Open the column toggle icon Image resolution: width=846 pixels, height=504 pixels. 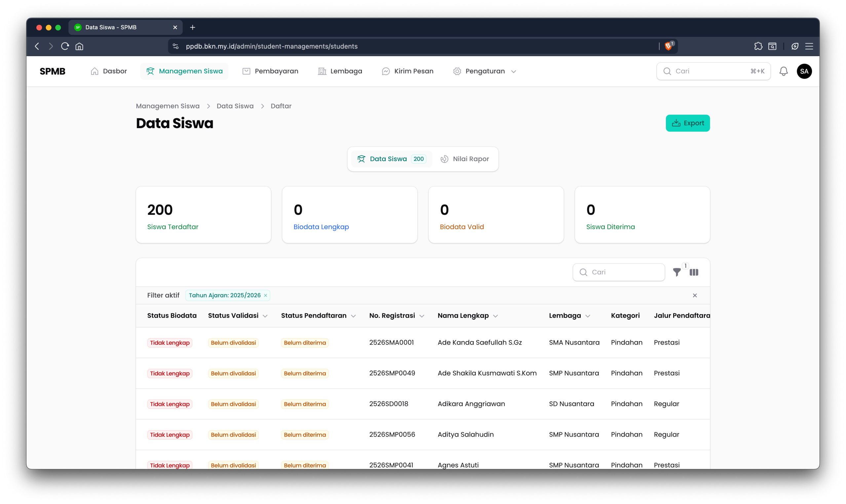pyautogui.click(x=694, y=272)
